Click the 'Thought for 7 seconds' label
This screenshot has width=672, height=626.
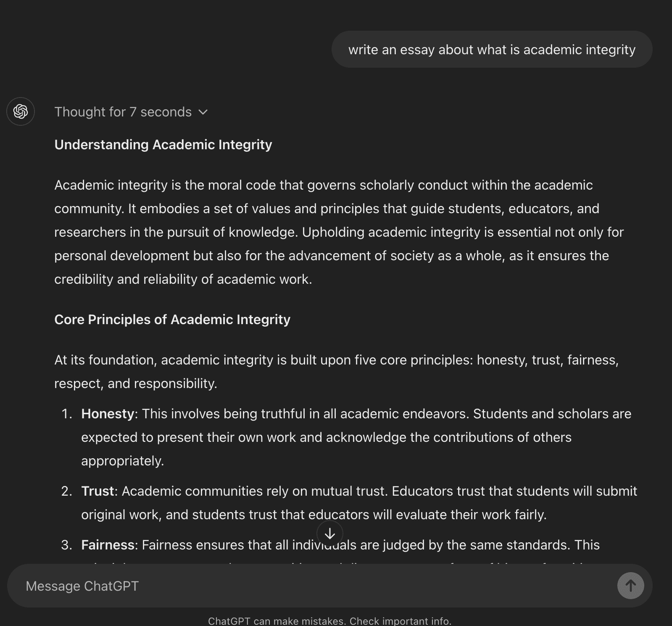pos(123,112)
